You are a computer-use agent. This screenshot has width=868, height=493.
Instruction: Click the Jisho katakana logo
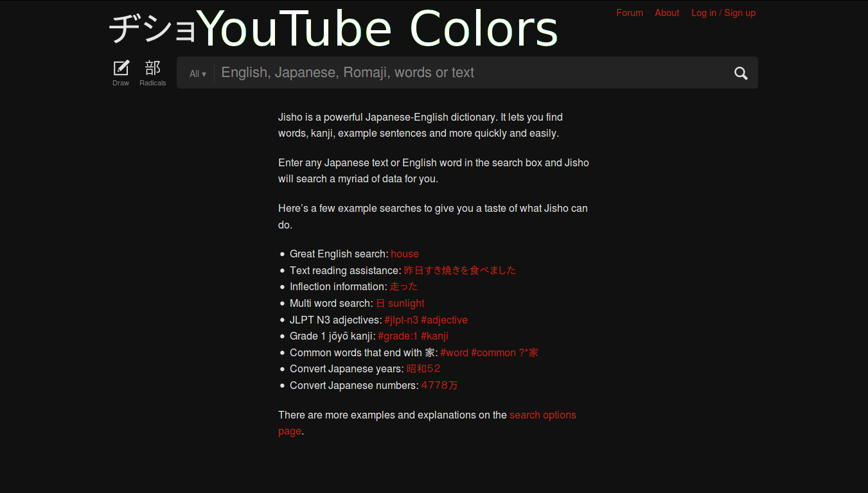(x=152, y=28)
